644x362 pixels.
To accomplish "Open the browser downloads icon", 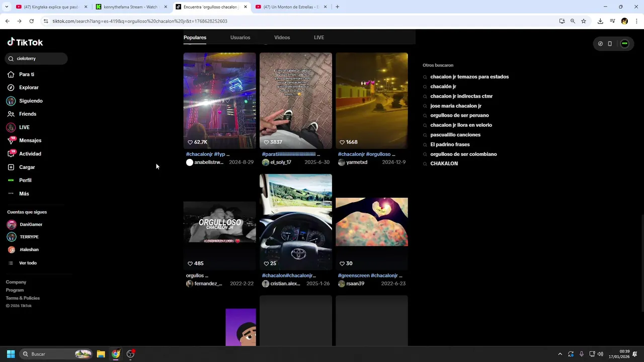I will 600,21.
